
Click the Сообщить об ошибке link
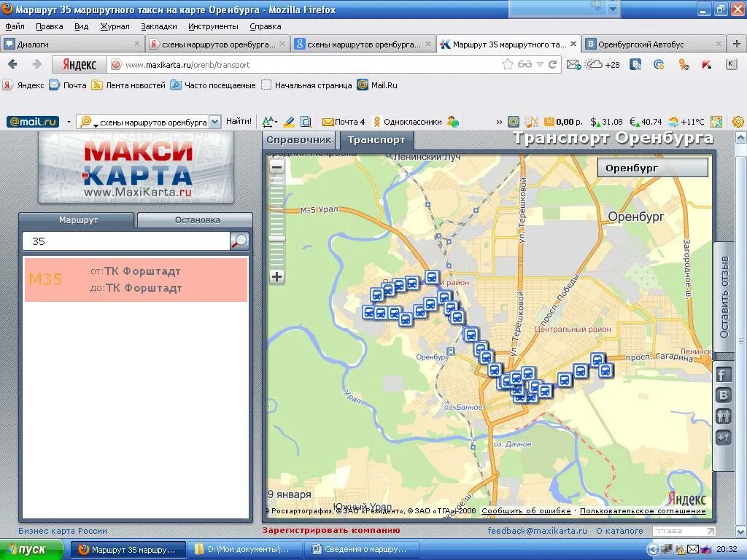point(526,510)
